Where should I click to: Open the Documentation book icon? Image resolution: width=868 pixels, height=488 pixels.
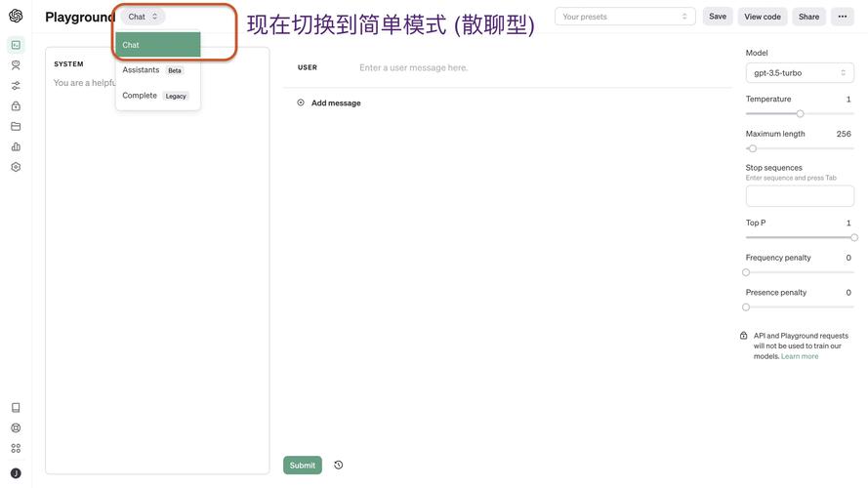(x=16, y=408)
